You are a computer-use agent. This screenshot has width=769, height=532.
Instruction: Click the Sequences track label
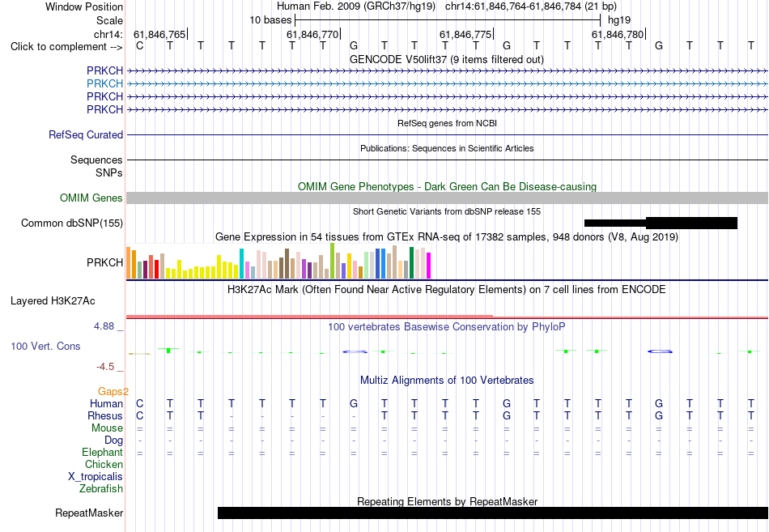(x=96, y=160)
